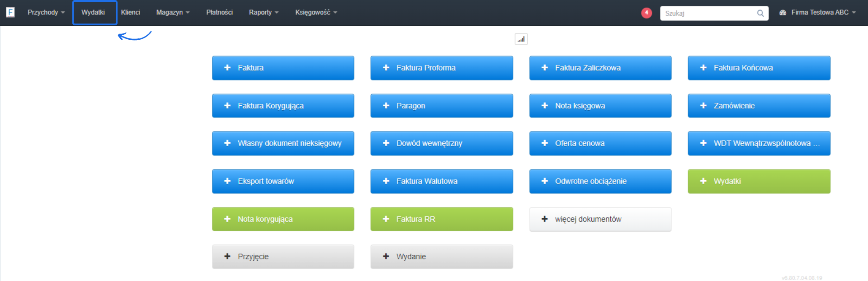Create a Dowód wewnętrzny
The image size is (868, 281).
442,143
